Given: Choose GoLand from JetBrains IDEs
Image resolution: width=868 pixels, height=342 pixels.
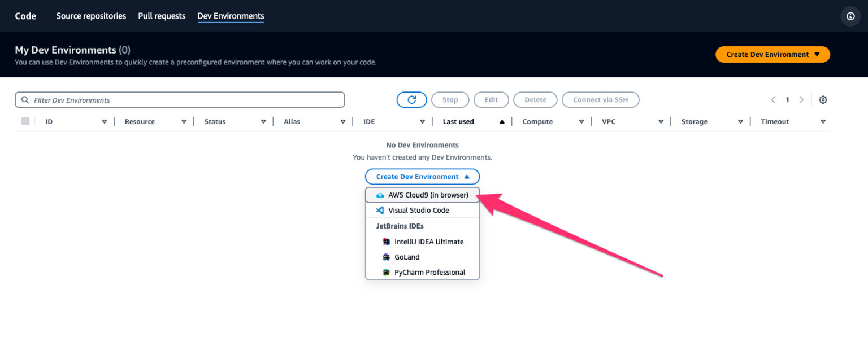Looking at the screenshot, I should pyautogui.click(x=423, y=257).
